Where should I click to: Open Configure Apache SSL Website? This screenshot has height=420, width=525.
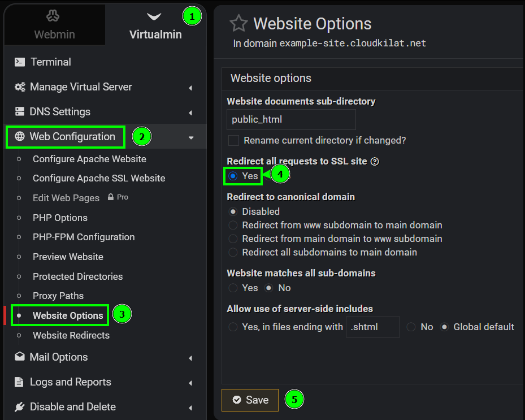pos(99,178)
